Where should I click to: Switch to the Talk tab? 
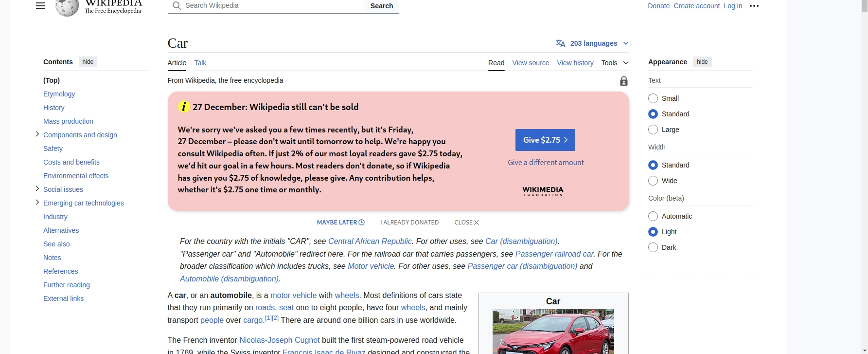coord(200,63)
